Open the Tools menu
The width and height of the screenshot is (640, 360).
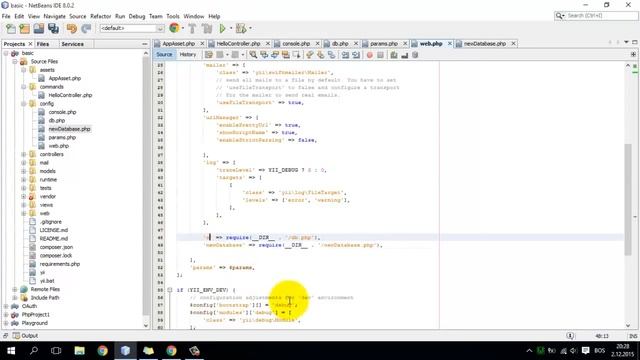173,16
